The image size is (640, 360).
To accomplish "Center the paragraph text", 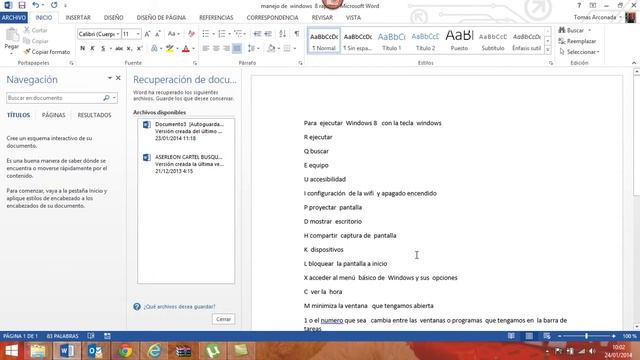I will (x=216, y=48).
